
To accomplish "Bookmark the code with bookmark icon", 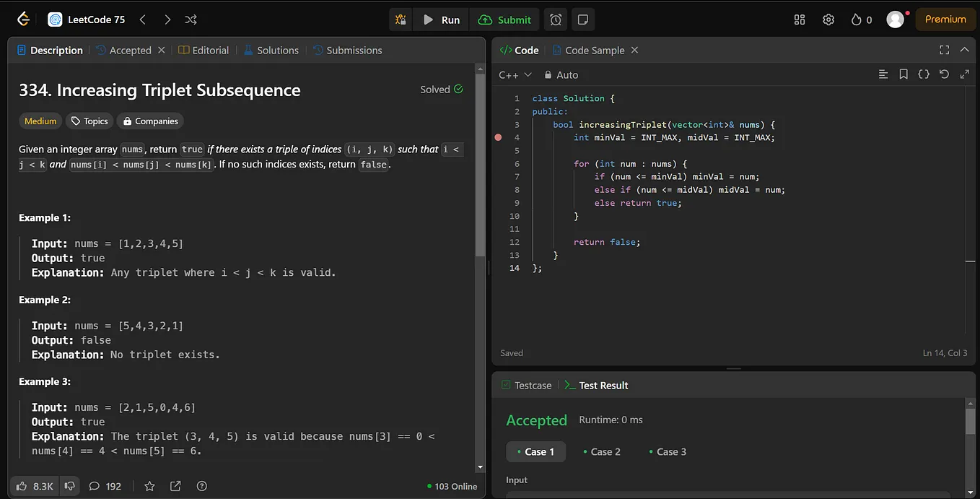I will point(904,74).
